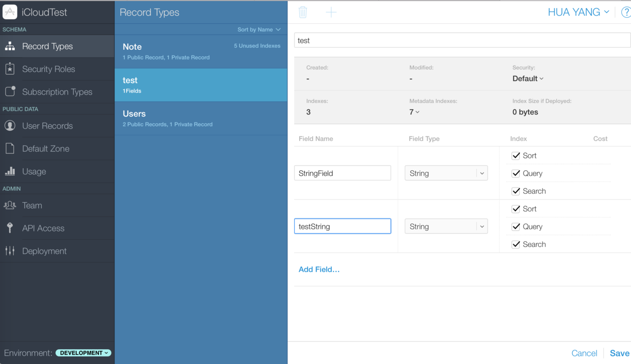631x364 pixels.
Task: Go to Default Zone section
Action: click(45, 149)
